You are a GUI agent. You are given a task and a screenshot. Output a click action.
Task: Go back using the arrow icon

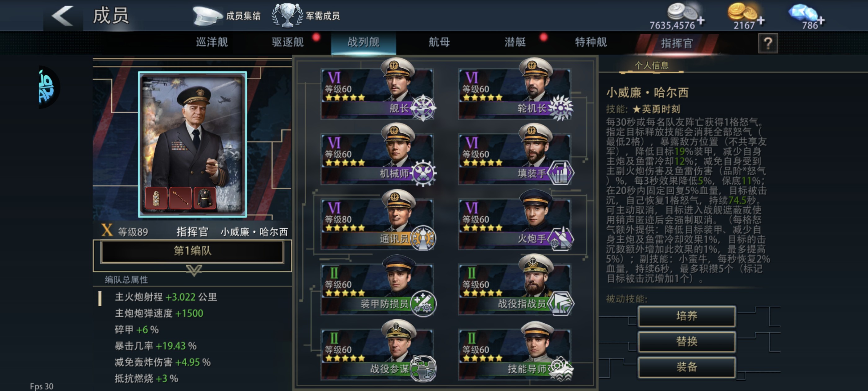coord(63,16)
